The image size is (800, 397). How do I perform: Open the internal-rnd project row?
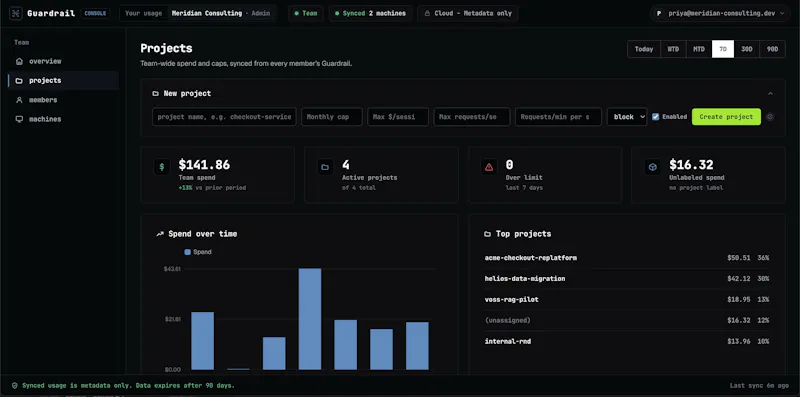tap(627, 341)
